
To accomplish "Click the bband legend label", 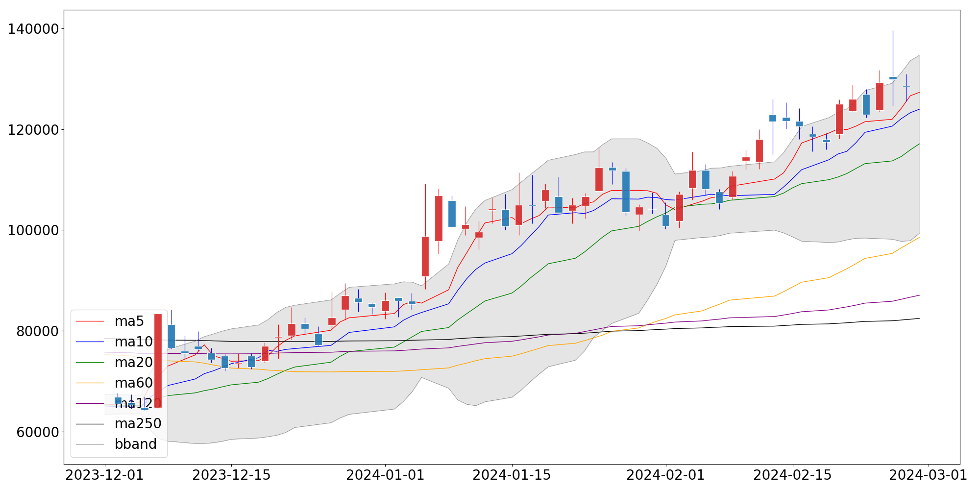I will coord(136,444).
